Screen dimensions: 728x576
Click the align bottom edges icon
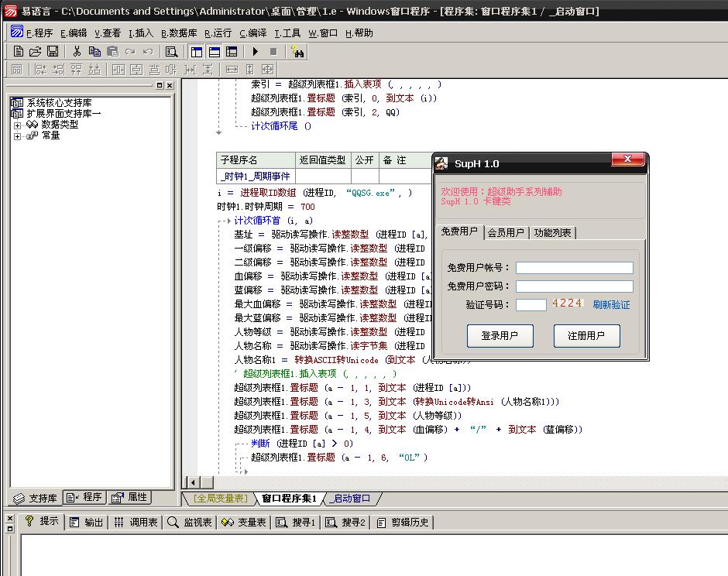coord(94,70)
